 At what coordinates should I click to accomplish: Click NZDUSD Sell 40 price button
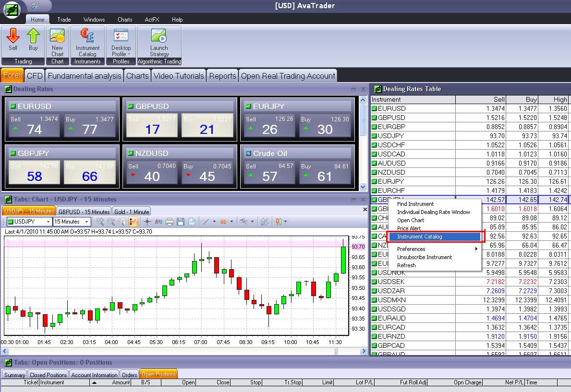pos(152,173)
